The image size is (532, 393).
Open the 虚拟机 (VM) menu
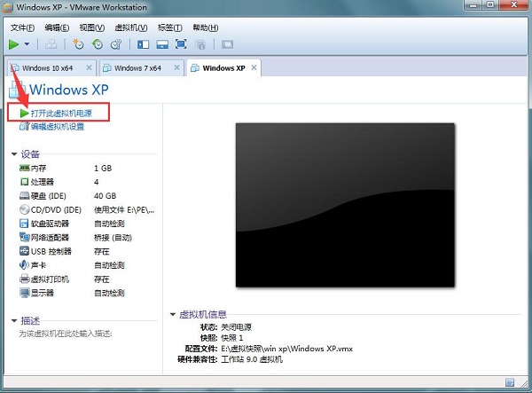tap(136, 28)
